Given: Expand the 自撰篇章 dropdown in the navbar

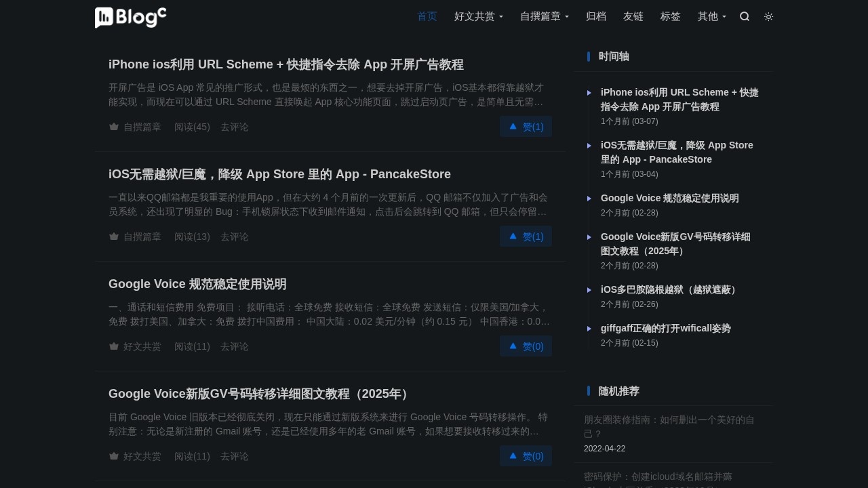Looking at the screenshot, I should coord(545,16).
